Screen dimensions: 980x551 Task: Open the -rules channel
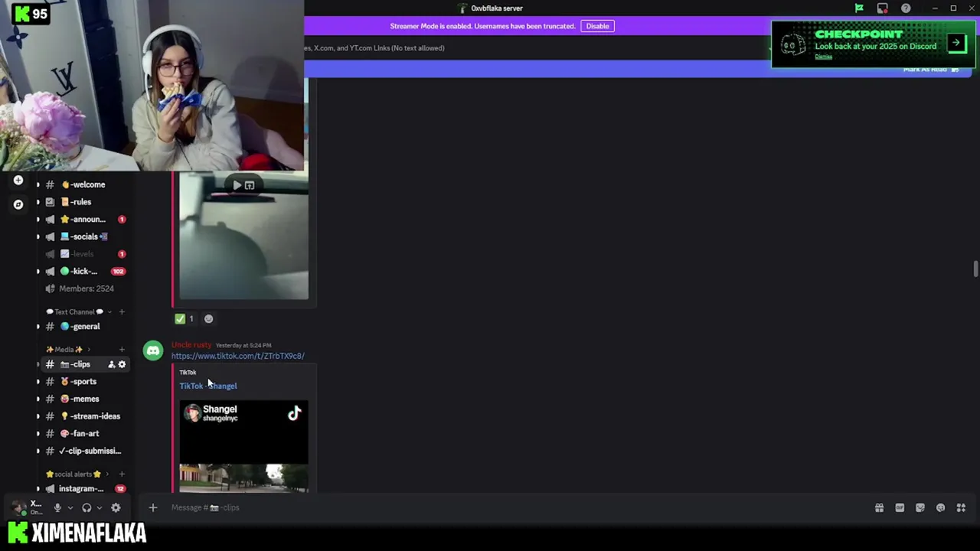(83, 202)
